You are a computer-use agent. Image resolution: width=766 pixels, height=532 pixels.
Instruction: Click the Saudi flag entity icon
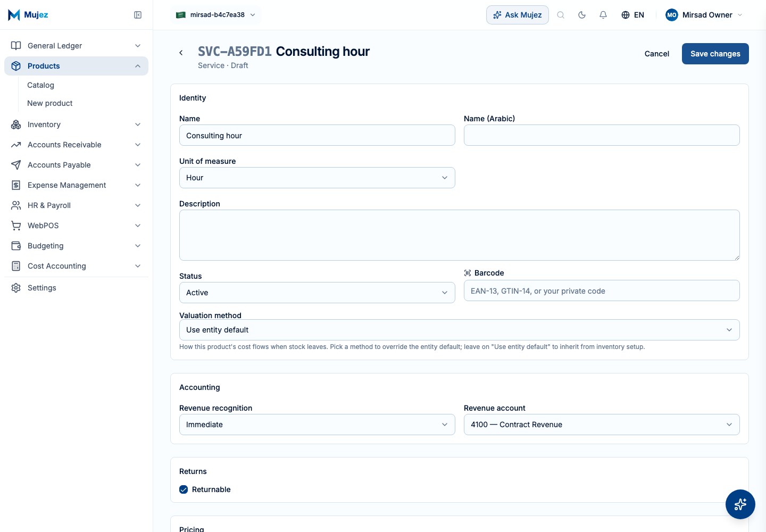point(181,15)
